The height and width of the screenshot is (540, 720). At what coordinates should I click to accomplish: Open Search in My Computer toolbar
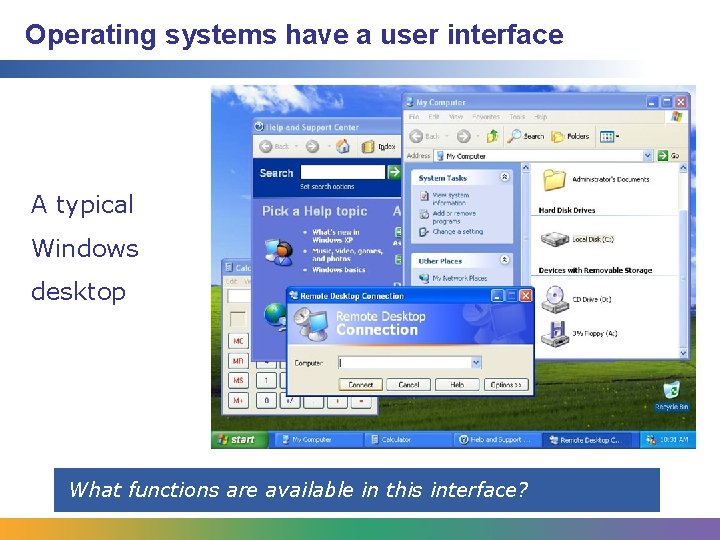click(525, 136)
